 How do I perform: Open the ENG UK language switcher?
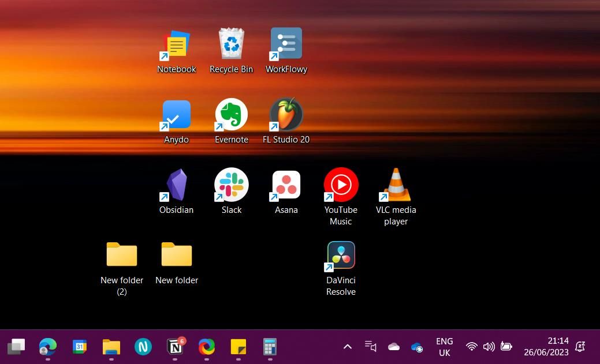[x=444, y=347]
